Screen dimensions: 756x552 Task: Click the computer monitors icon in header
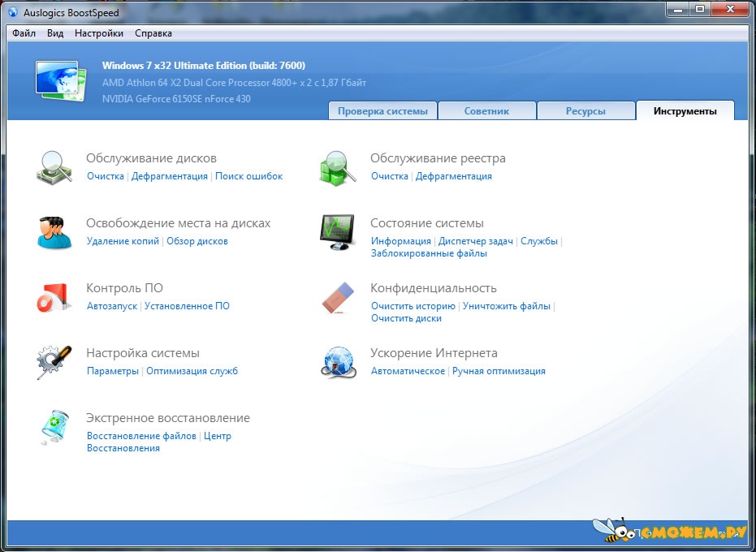tap(61, 81)
